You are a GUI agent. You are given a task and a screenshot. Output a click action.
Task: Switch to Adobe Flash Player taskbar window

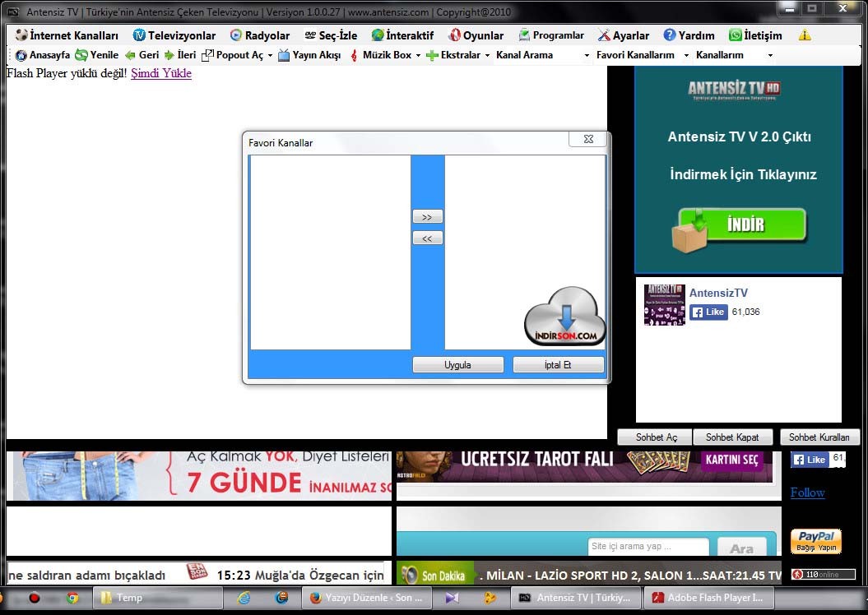coord(710,598)
